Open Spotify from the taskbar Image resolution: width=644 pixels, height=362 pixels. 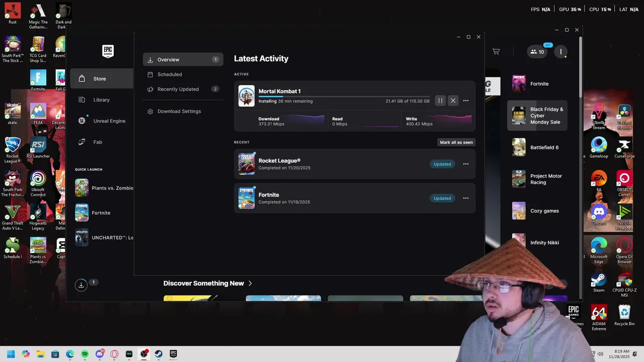85,354
